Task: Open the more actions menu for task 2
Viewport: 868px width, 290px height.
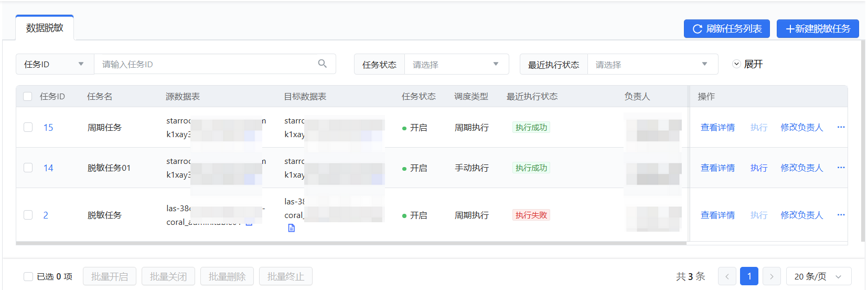Action: [841, 215]
